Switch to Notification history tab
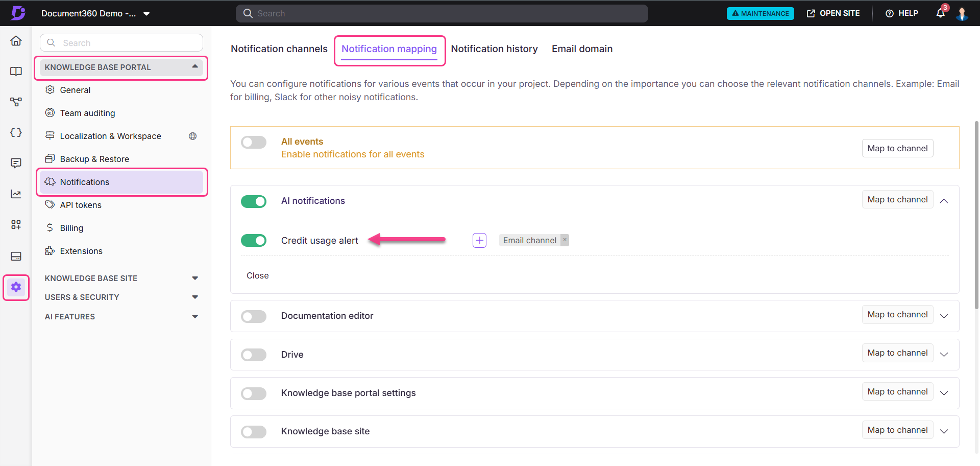 point(494,49)
